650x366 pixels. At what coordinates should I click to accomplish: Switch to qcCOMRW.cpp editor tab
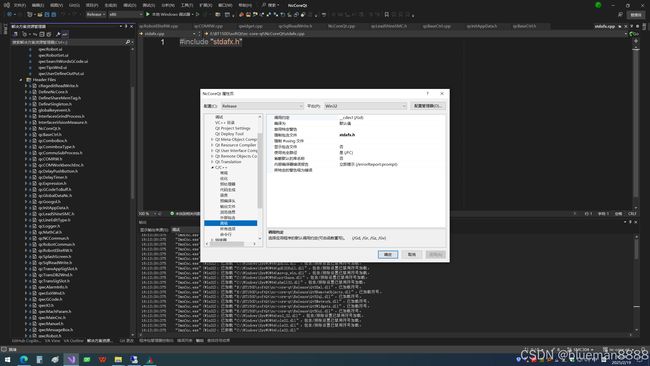[x=208, y=26]
